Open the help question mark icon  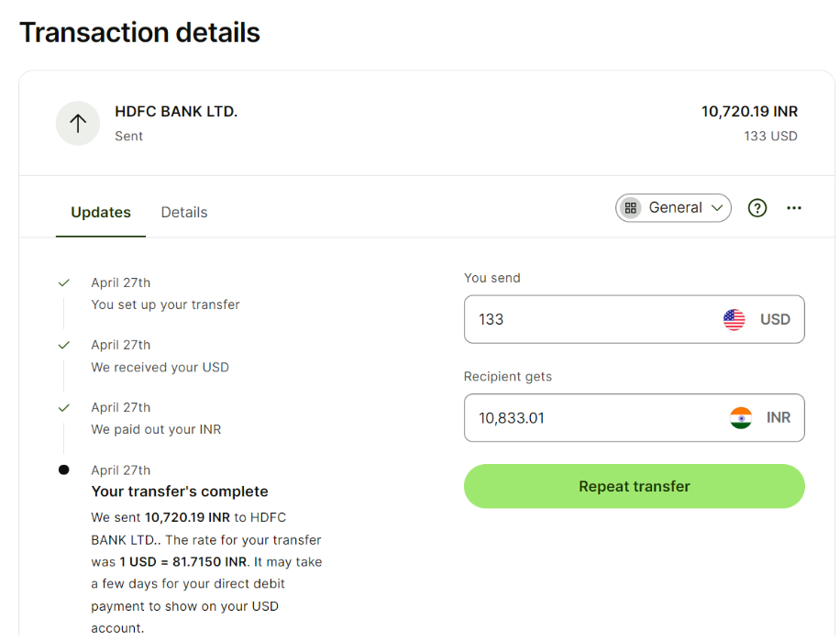[x=757, y=208]
